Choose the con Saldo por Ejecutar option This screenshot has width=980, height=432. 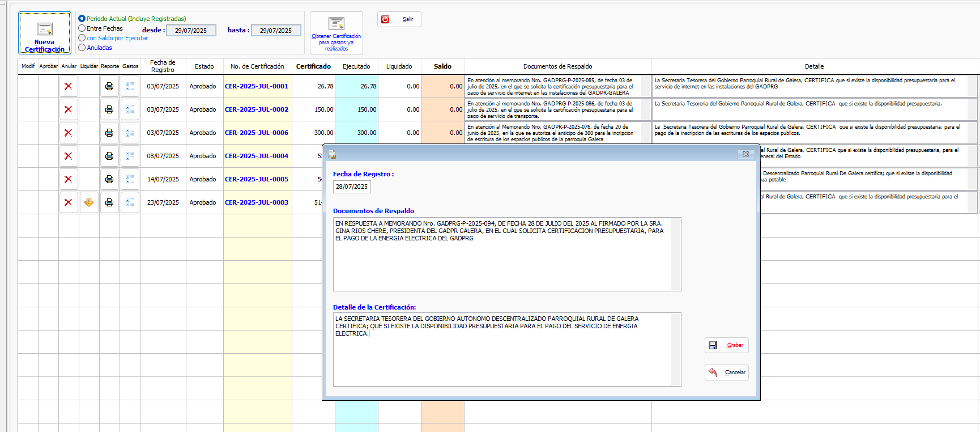(x=82, y=38)
